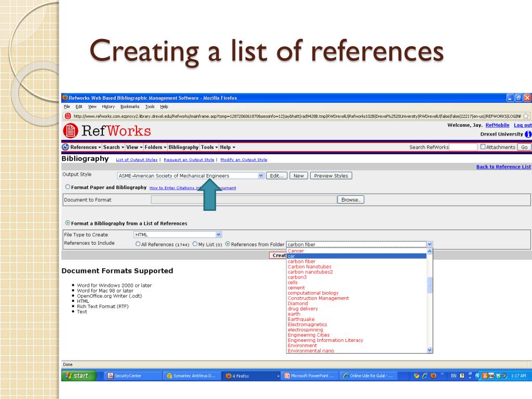The image size is (532, 399).
Task: Expand the Output Style dropdown
Action: 261,176
